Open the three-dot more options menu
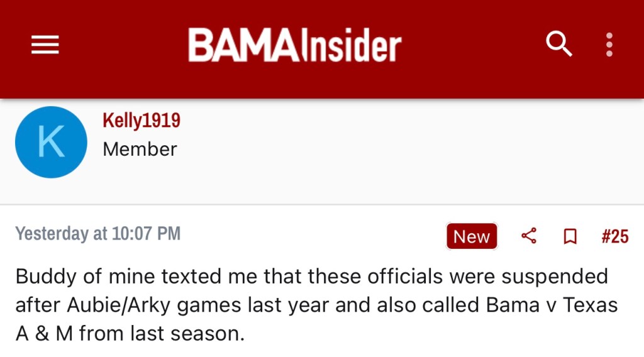Screen dimensions: 644x357 click(x=609, y=45)
